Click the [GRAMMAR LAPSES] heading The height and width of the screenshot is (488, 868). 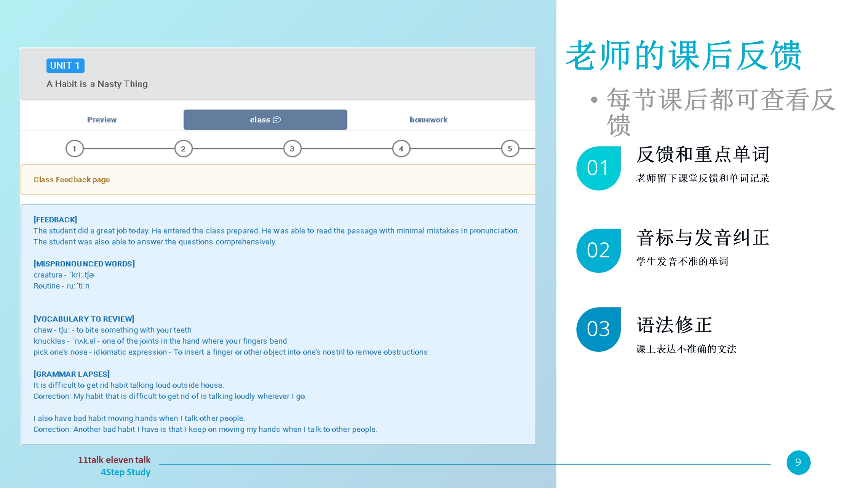[x=72, y=374]
